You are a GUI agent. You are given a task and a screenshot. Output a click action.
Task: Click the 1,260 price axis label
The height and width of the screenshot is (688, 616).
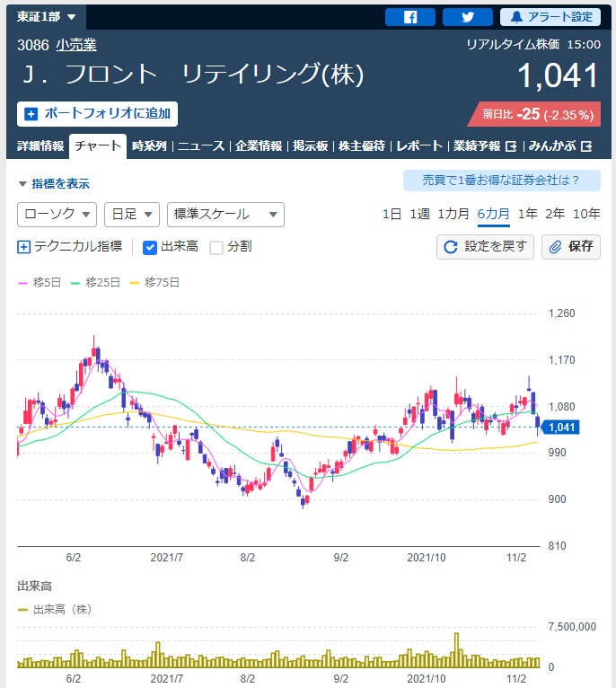pyautogui.click(x=561, y=313)
